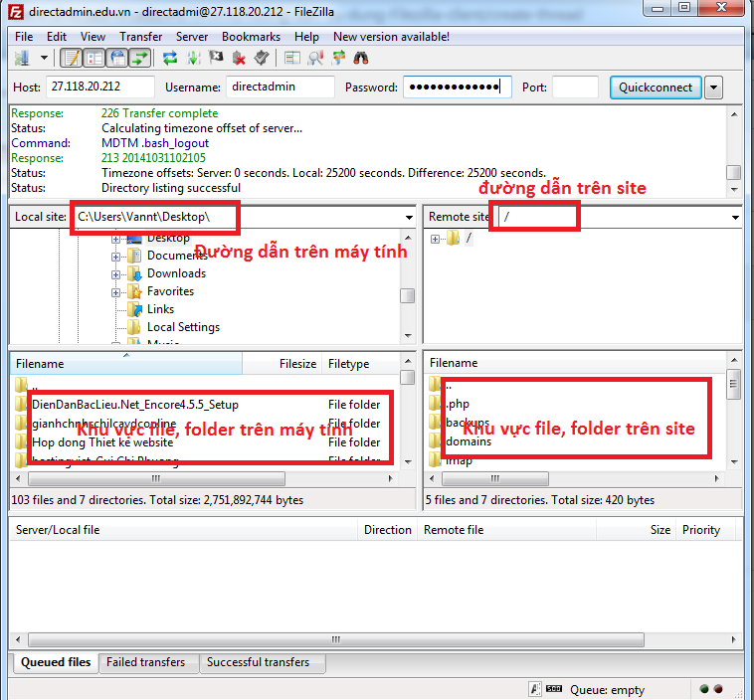Toggle the local directory tree view
The width and height of the screenshot is (754, 700).
[94, 59]
